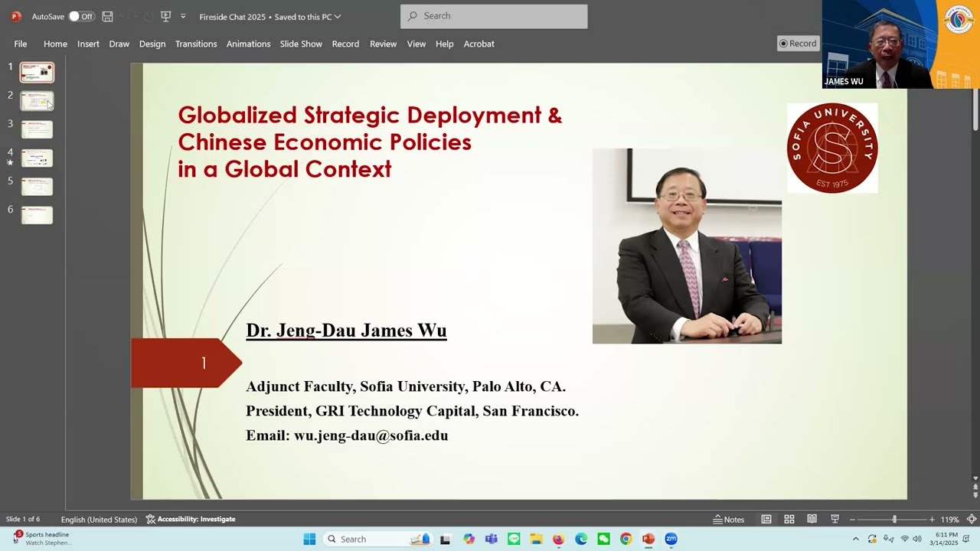Open the File menu
Viewport: 980px width, 551px height.
21,44
